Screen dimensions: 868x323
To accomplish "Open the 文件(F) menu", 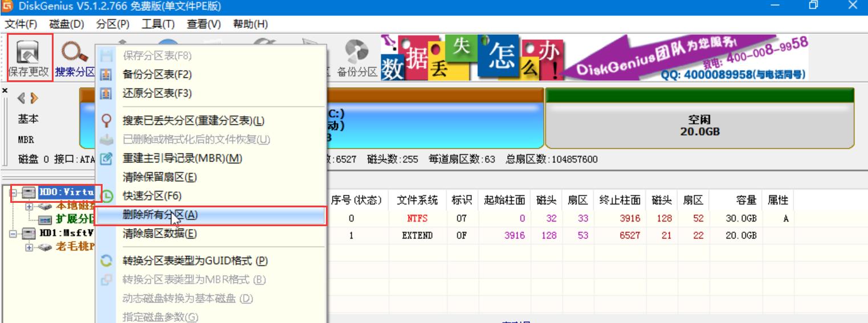I will click(21, 24).
